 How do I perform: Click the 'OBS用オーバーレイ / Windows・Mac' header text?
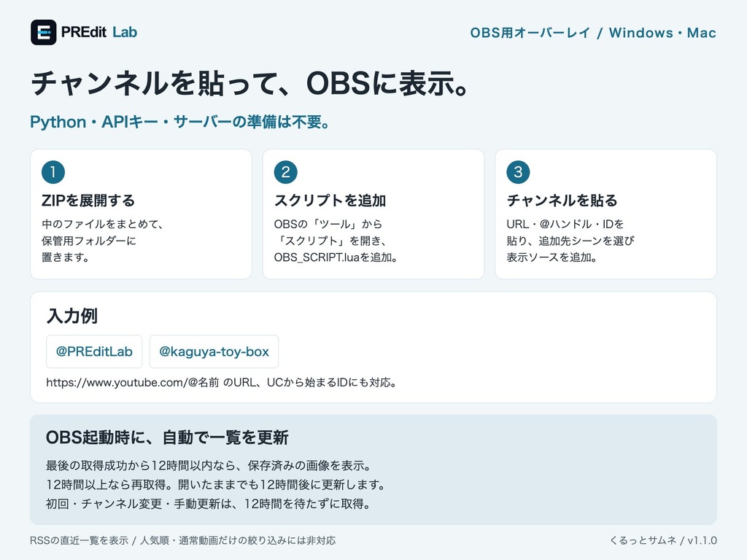[x=593, y=33]
